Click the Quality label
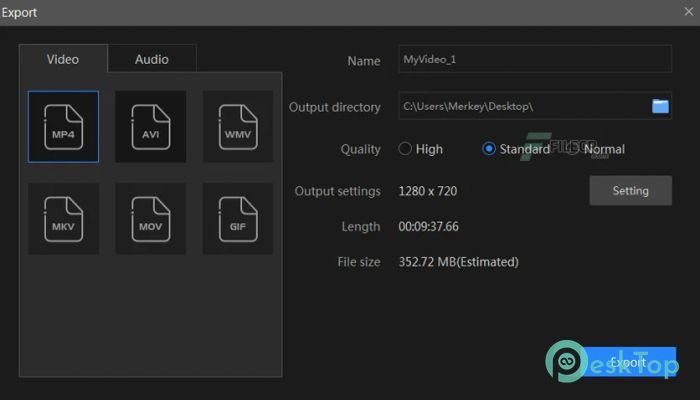This screenshot has height=400, width=700. pos(361,149)
